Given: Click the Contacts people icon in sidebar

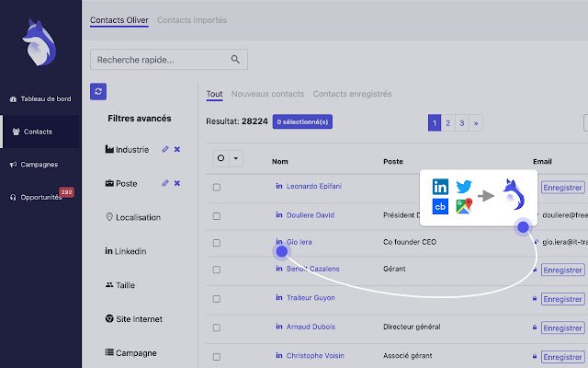Looking at the screenshot, I should coord(17,132).
